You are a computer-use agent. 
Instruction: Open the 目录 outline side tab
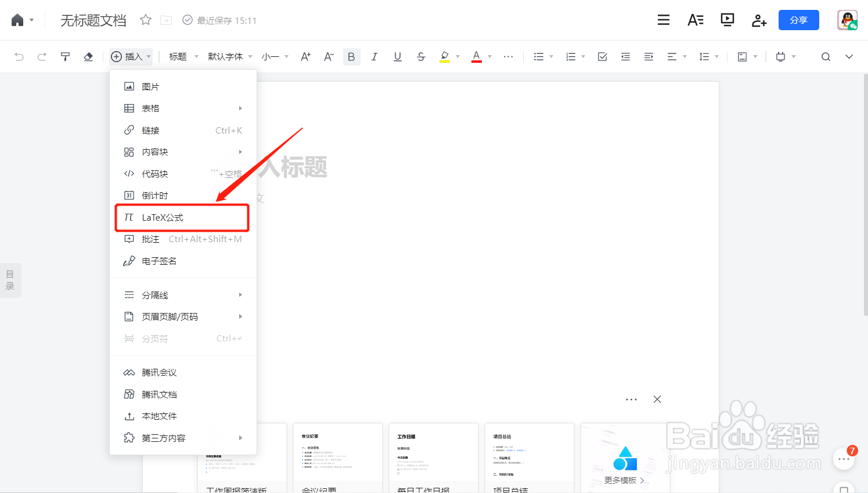click(10, 280)
